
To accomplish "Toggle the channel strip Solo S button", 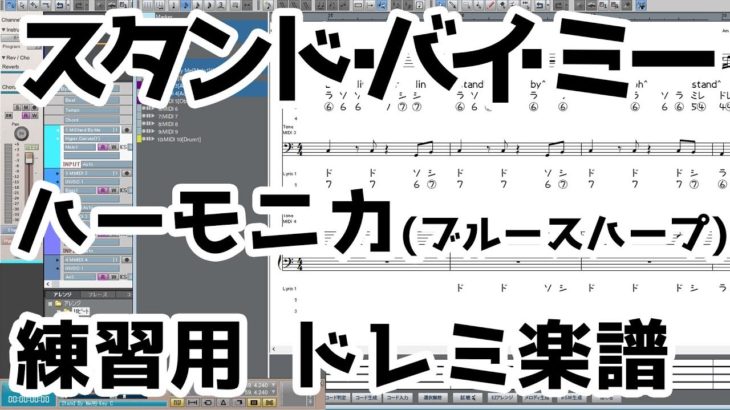I will [17, 108].
